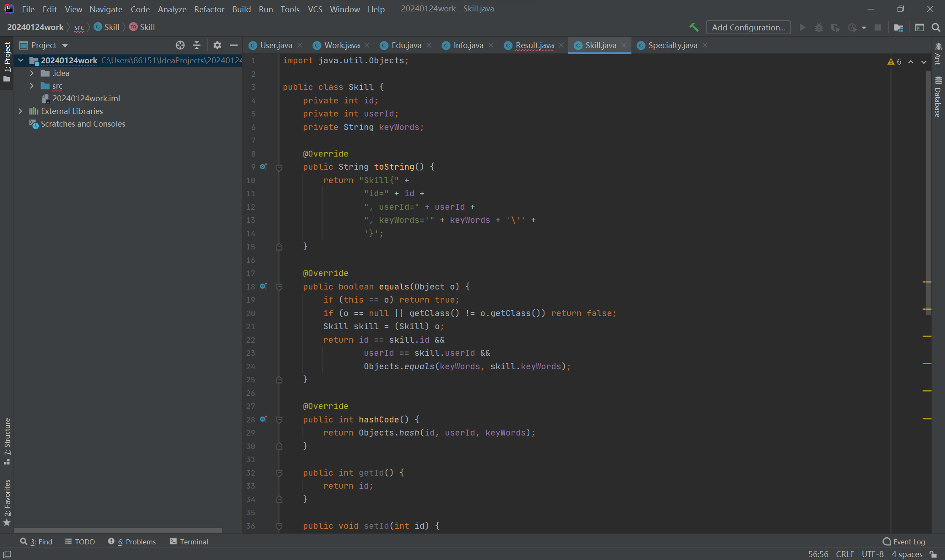Viewport: 945px width, 560px height.
Task: Expand External Libraries node
Action: tap(20, 111)
